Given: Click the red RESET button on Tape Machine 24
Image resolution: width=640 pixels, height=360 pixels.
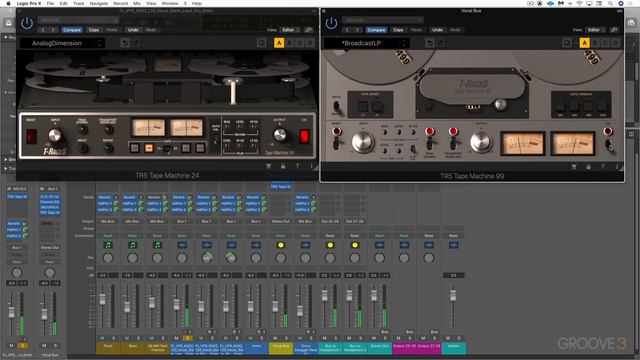Looking at the screenshot, I should click(31, 136).
